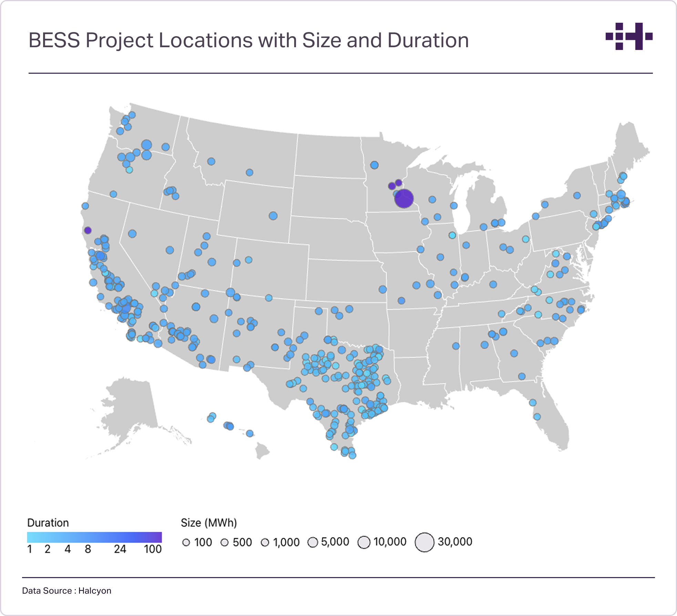Click the 1,000 MWh size legend circle
Screen dimensions: 677x616
click(x=265, y=543)
